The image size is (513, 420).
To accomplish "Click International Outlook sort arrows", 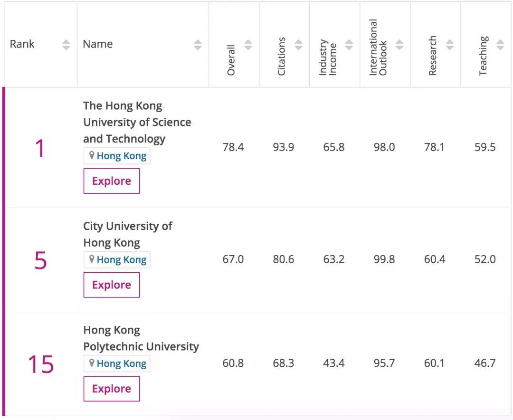I will 399,45.
